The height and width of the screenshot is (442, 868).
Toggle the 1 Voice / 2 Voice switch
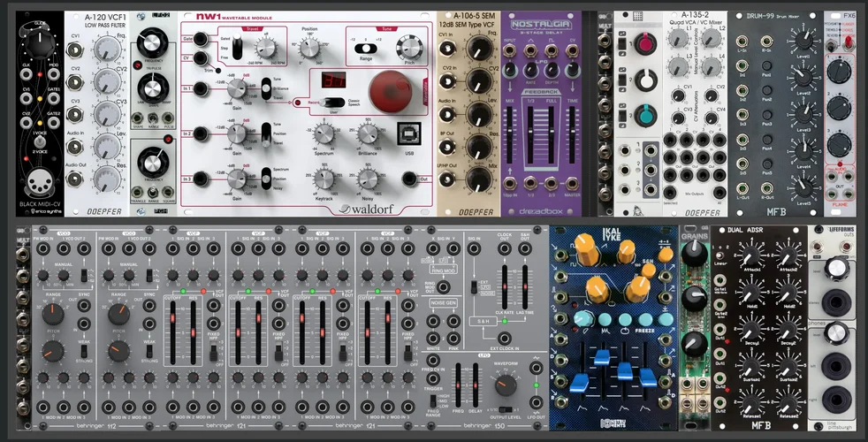tap(39, 143)
